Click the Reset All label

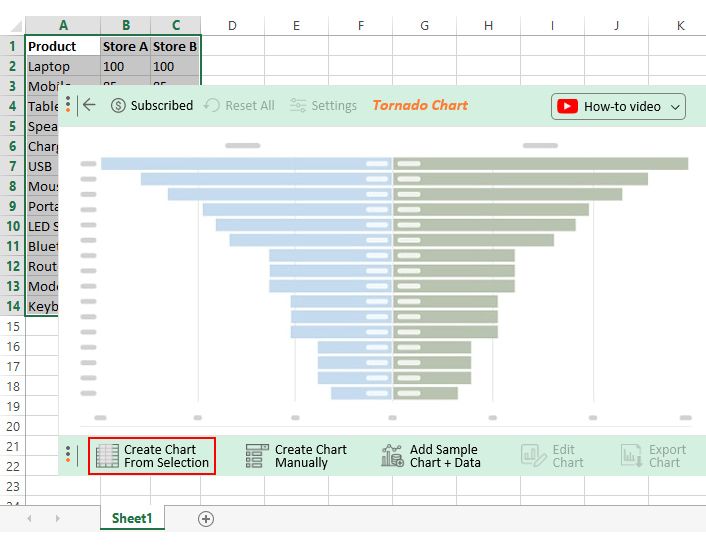(x=250, y=105)
